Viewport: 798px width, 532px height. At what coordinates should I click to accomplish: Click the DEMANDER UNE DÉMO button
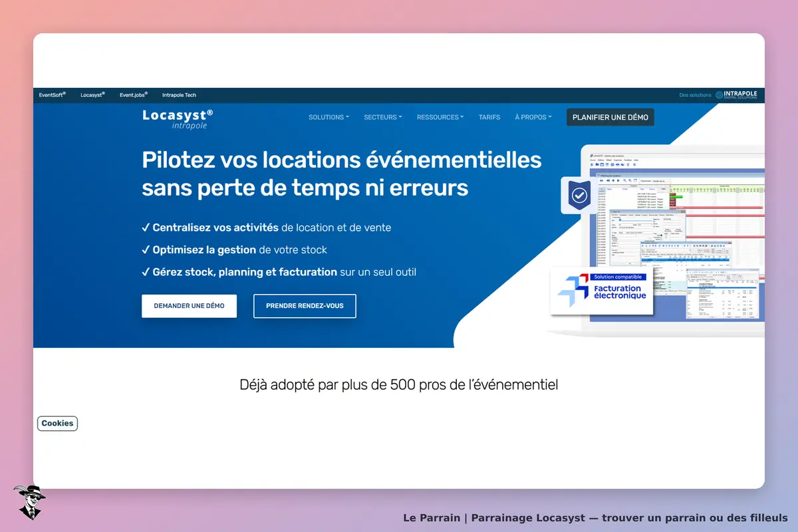(189, 306)
